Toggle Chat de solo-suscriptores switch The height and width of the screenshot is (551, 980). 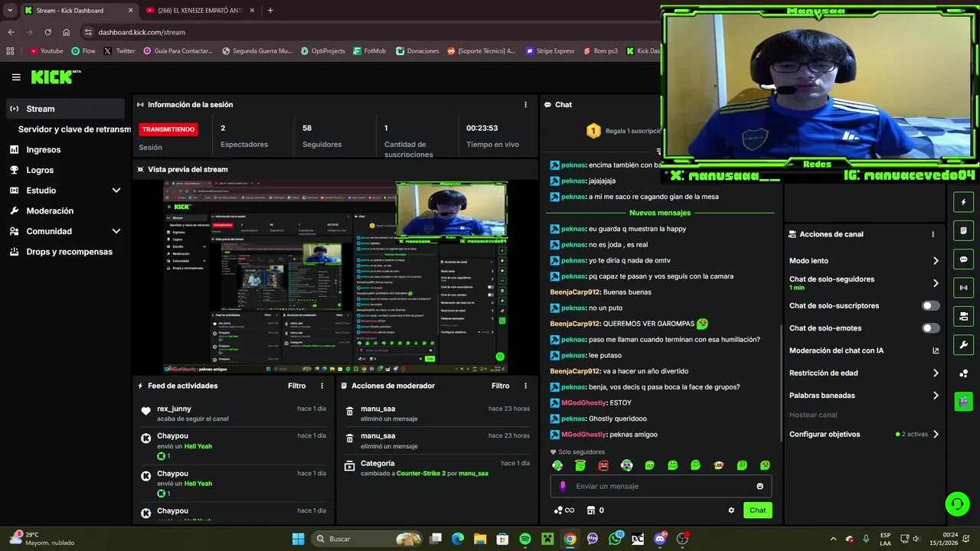point(930,305)
